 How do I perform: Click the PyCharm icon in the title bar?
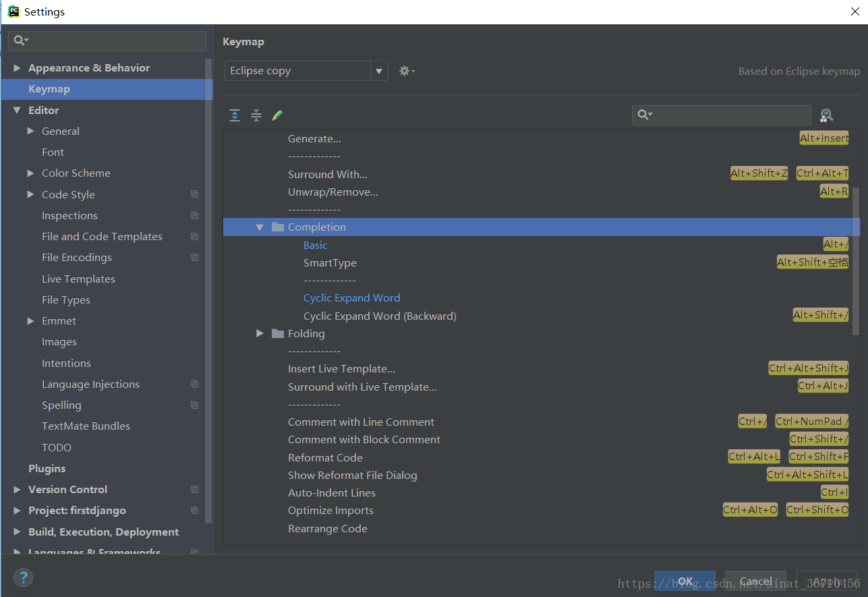click(x=13, y=11)
